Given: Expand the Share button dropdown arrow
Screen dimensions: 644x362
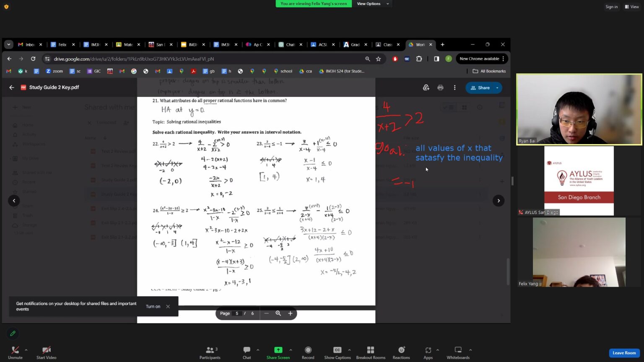Looking at the screenshot, I should click(x=497, y=88).
